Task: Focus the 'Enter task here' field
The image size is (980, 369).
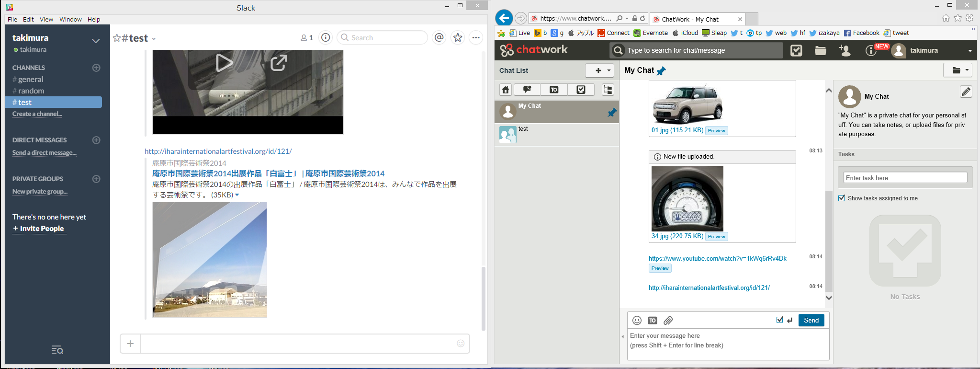Action: tap(905, 178)
